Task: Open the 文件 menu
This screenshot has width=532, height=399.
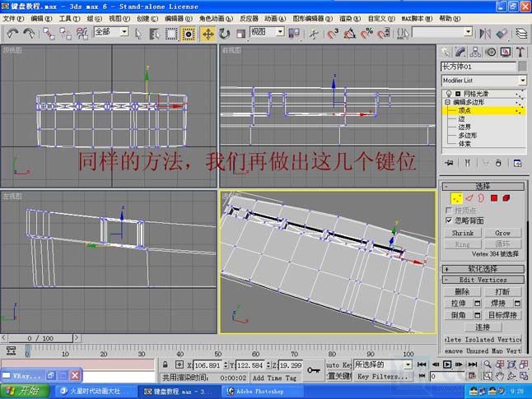Action: click(13, 19)
